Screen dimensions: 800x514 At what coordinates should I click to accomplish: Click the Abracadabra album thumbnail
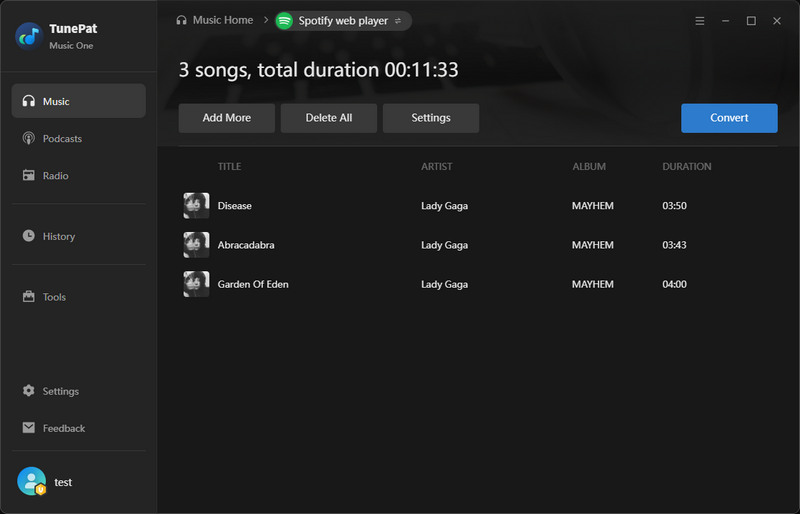pyautogui.click(x=196, y=244)
